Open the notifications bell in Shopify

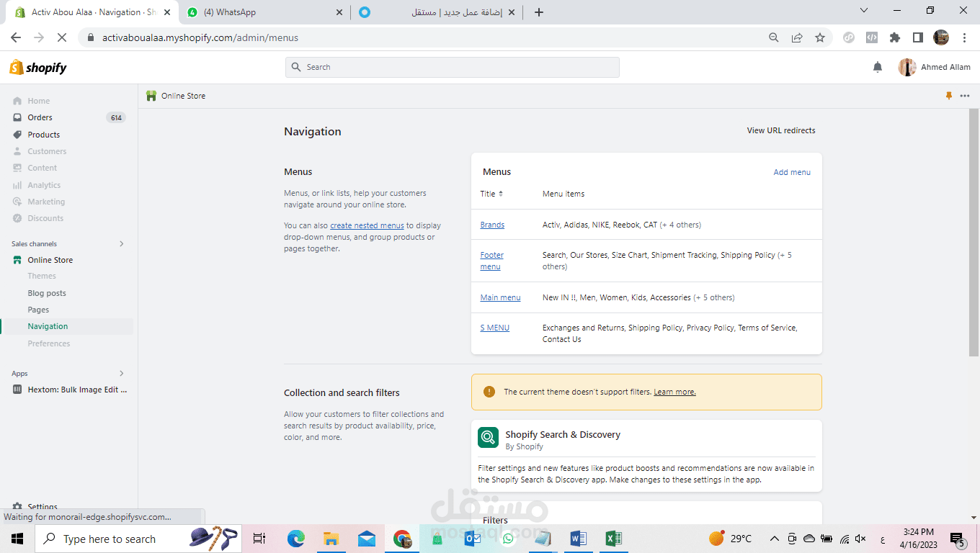[877, 67]
